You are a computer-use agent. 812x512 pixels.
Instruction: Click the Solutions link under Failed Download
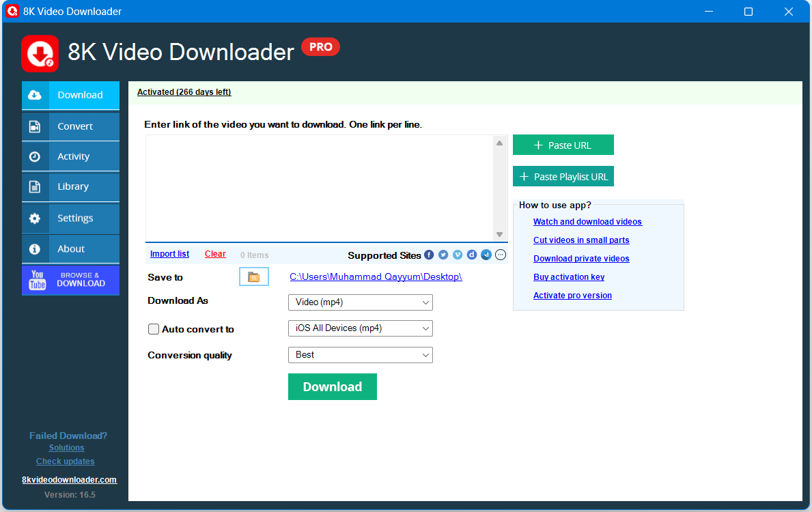point(67,448)
